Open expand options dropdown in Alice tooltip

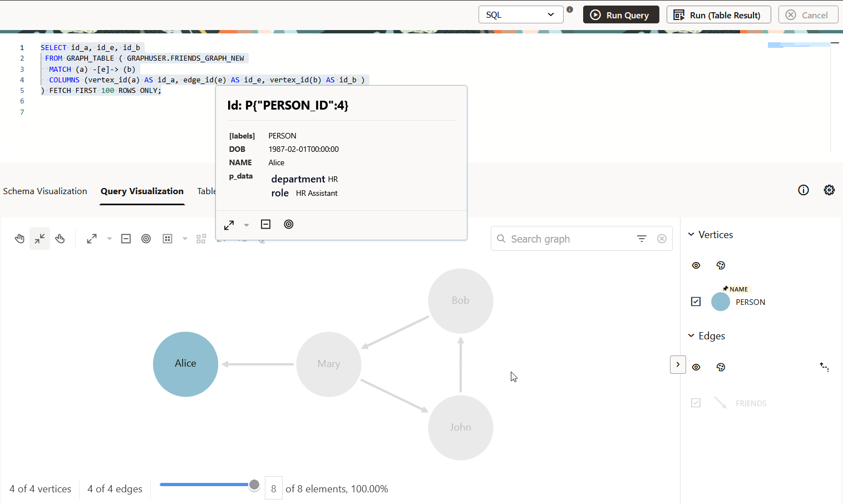(247, 225)
